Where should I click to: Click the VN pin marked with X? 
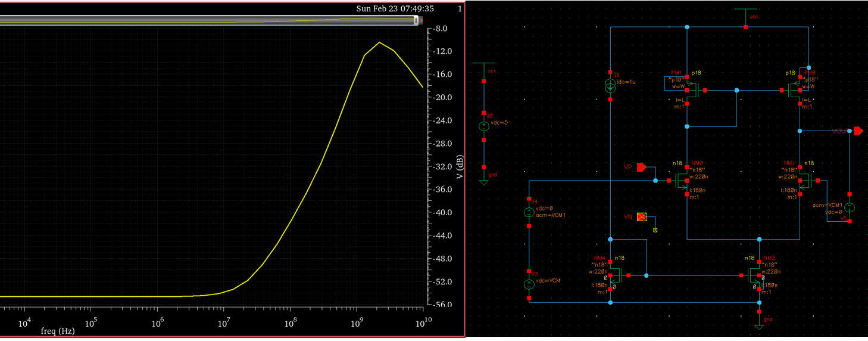tap(642, 217)
